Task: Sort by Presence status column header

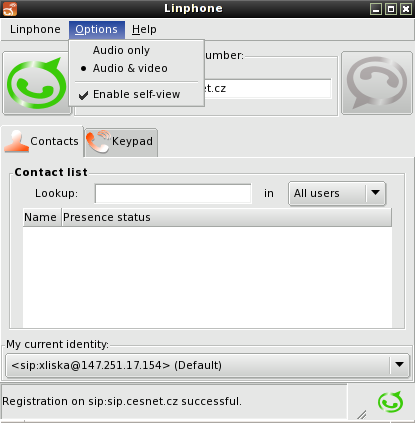Action: click(227, 217)
